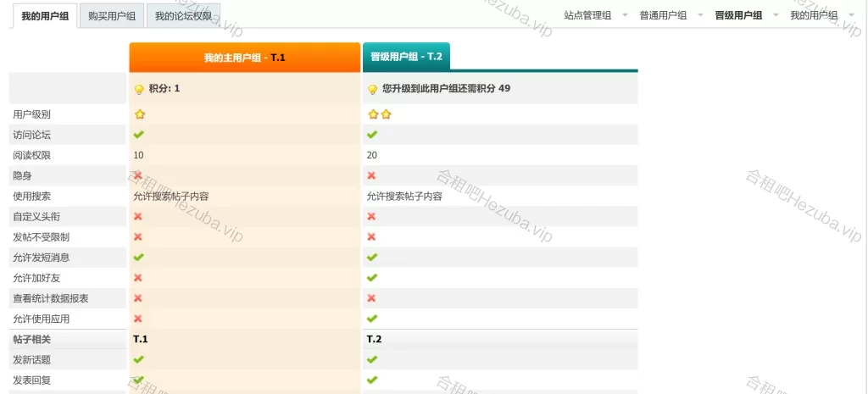
Task: Click the red X for 允许使用应用 in the T.1 column
Action: 138,319
